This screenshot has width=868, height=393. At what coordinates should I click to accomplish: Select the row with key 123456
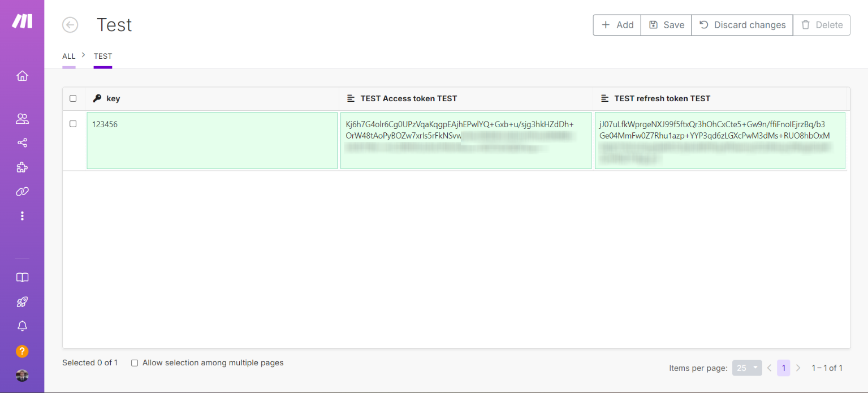point(73,124)
